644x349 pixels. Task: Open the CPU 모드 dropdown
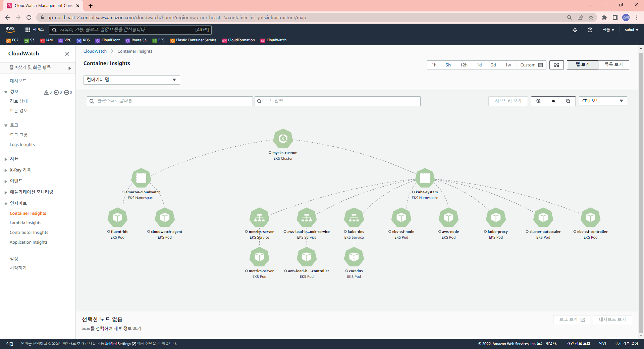pos(603,101)
